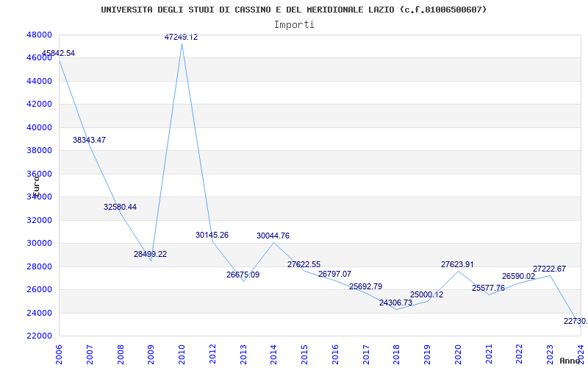Click the data label 27622.55
The height and width of the screenshot is (368, 588).
pos(304,264)
